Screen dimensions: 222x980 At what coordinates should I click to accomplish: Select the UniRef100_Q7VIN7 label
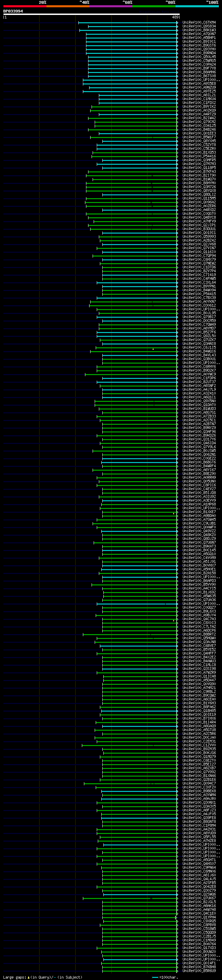199,248
